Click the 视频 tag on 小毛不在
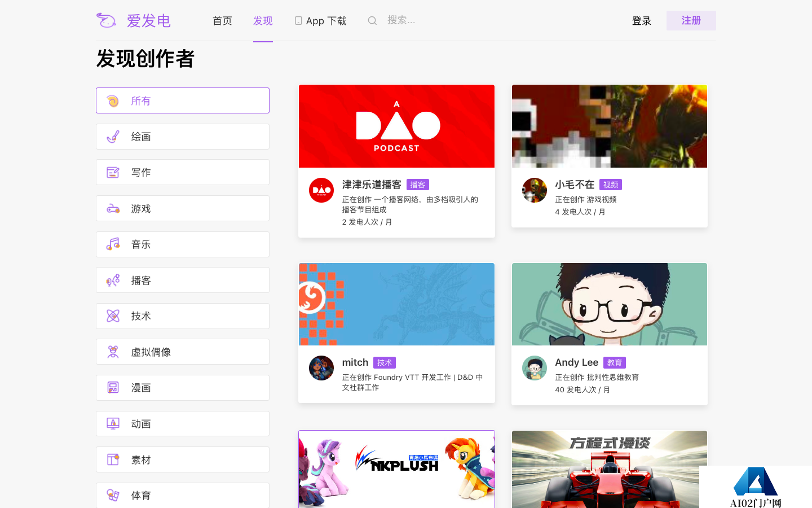Screen dimensions: 812x508 point(611,185)
